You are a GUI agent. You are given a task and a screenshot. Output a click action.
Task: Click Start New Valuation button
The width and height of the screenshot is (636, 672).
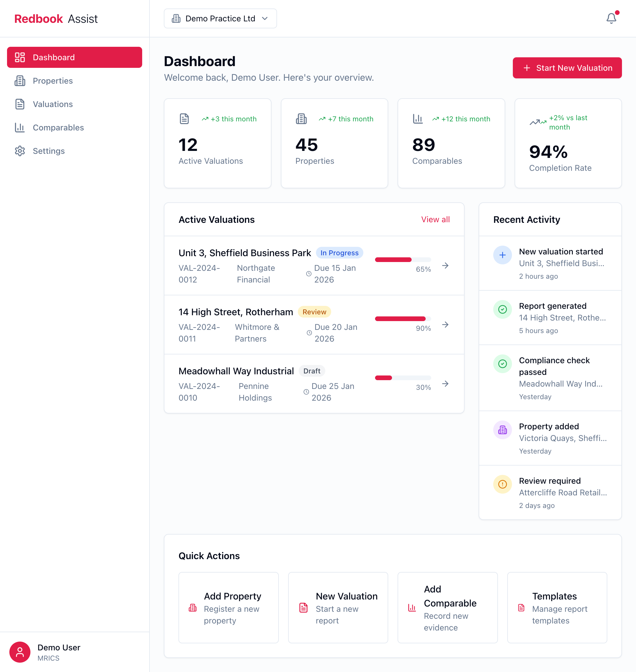pos(567,68)
